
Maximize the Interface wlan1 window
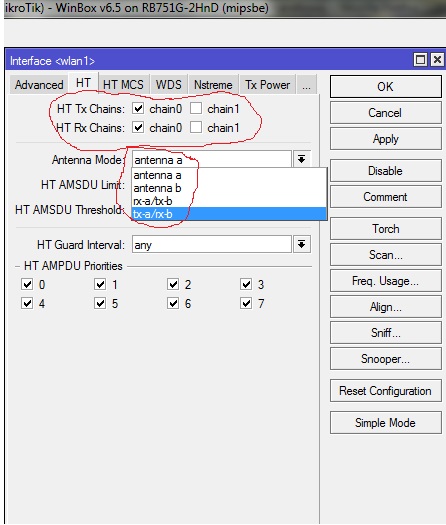tap(420, 60)
